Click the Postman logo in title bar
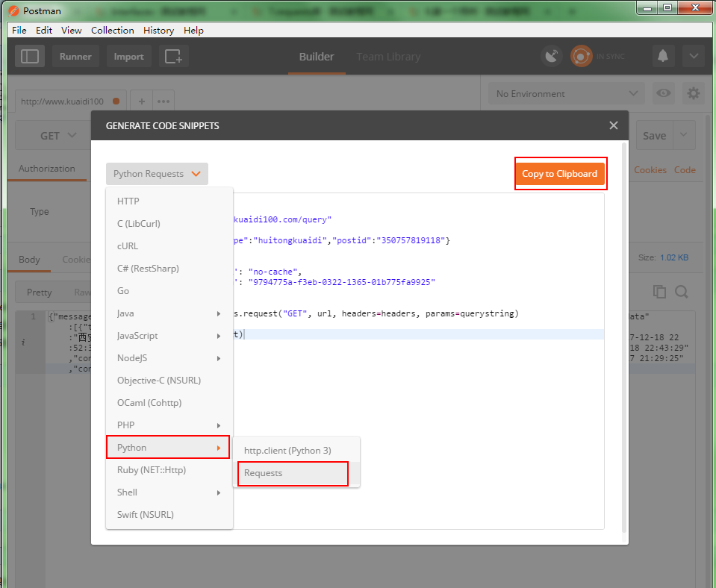The width and height of the screenshot is (716, 588). point(13,10)
